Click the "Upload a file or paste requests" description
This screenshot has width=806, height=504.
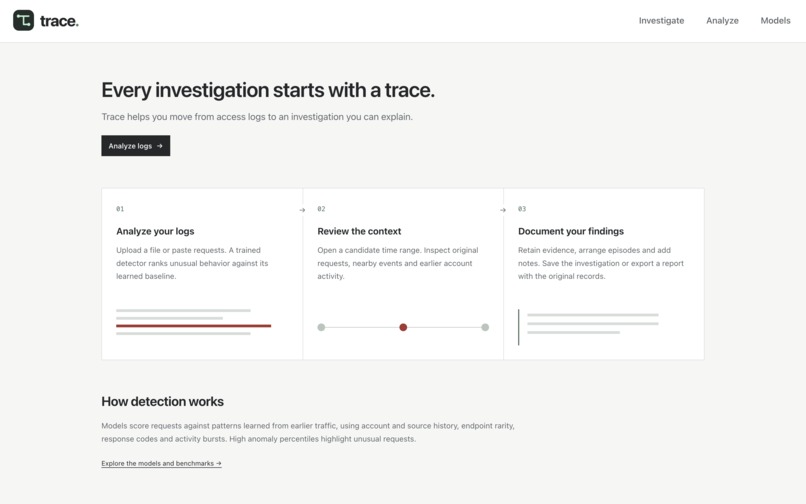point(192,263)
